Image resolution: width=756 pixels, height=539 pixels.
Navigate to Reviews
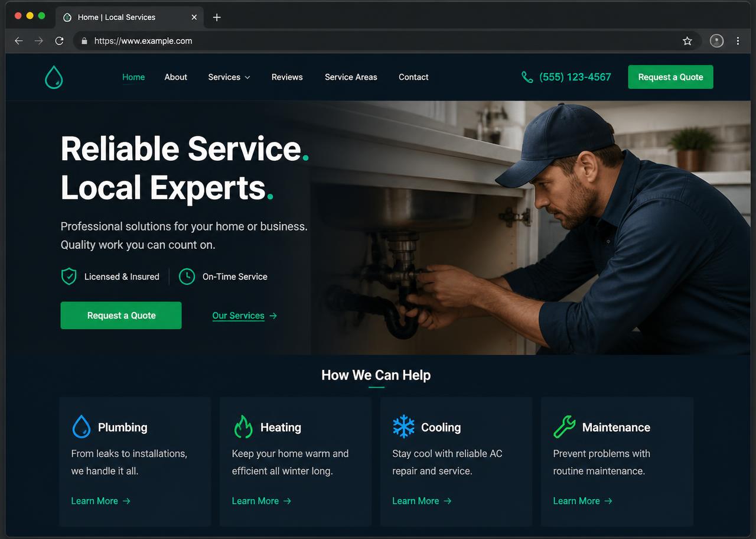click(x=287, y=77)
